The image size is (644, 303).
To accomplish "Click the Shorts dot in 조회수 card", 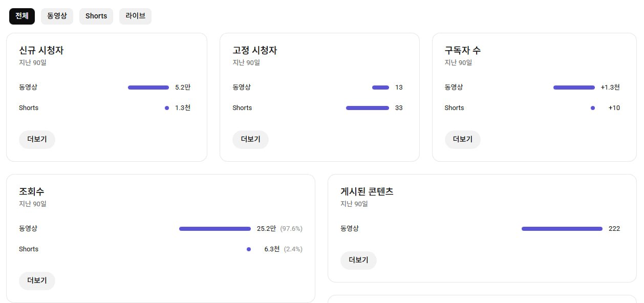I will tap(249, 249).
